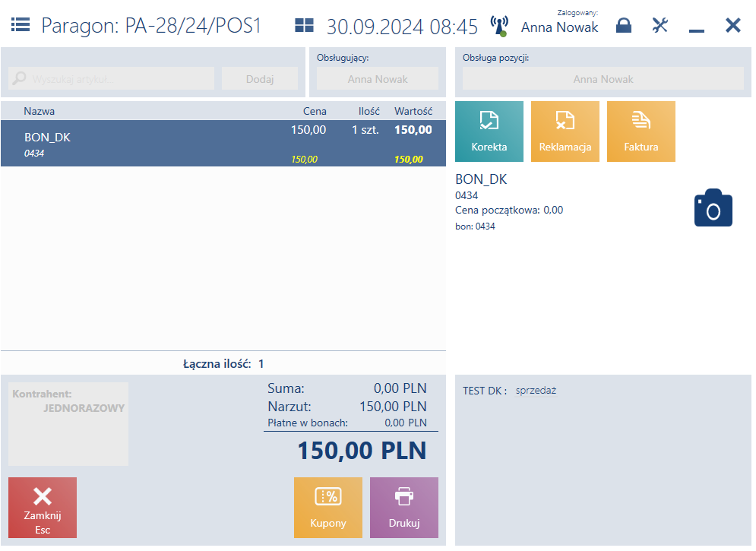
Task: Create a Reklamacja complaint
Action: click(565, 131)
